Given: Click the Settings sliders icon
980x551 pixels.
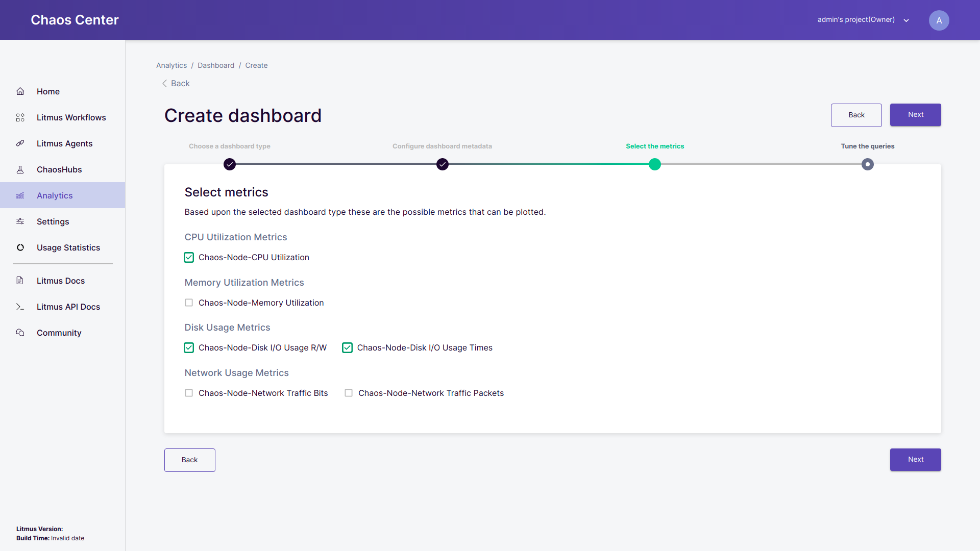Looking at the screenshot, I should 20,221.
